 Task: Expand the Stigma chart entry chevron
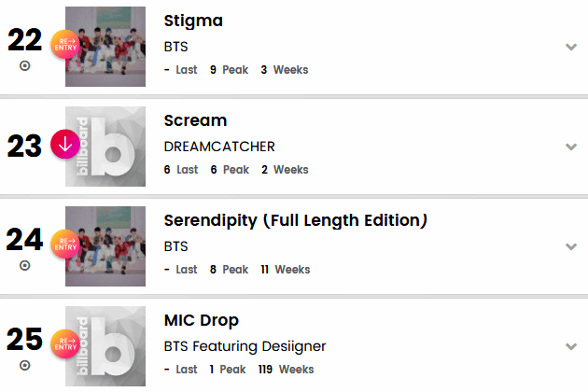click(x=571, y=47)
